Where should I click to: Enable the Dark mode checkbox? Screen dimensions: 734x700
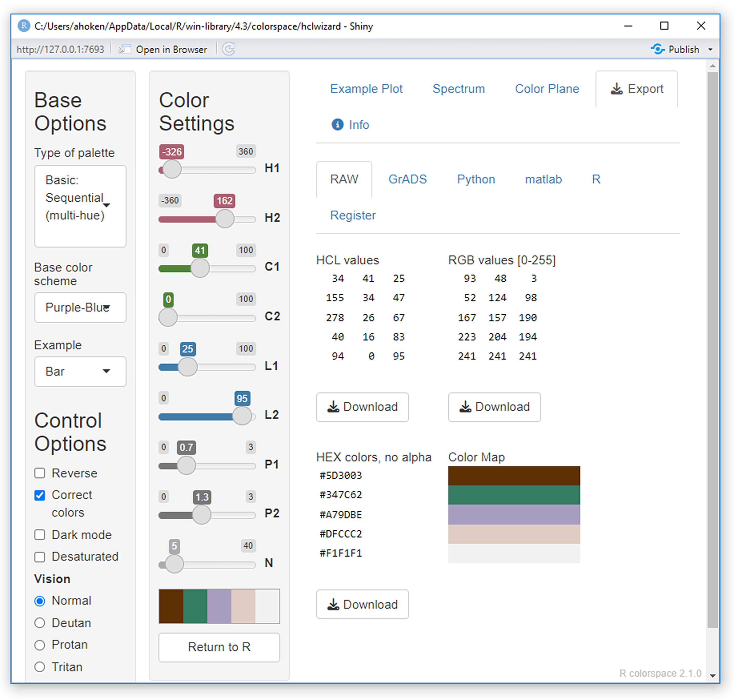point(39,535)
